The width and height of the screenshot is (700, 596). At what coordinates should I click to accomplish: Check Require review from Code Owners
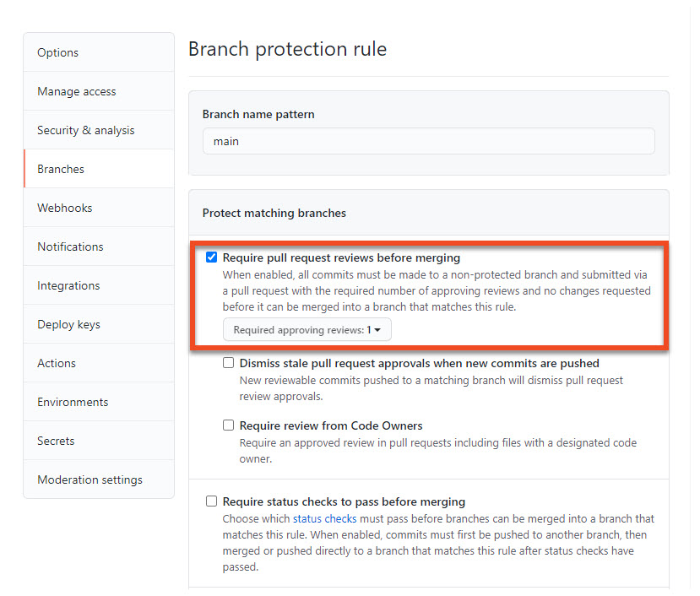(x=228, y=425)
